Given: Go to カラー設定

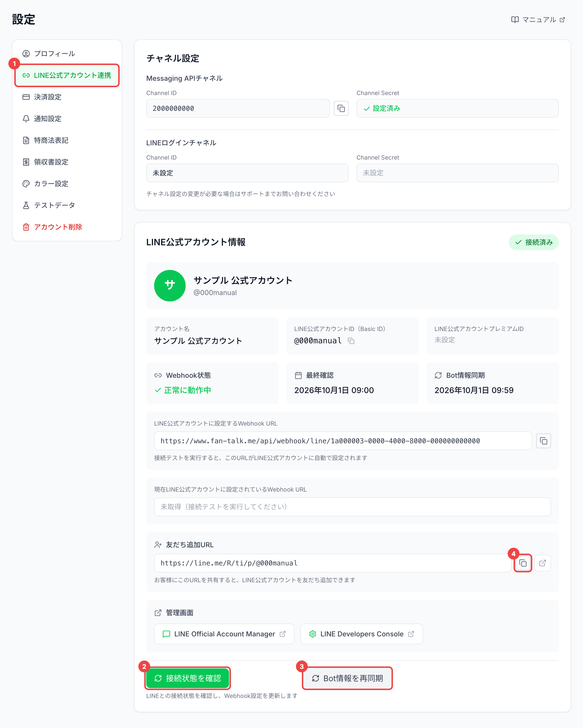Looking at the screenshot, I should [67, 183].
